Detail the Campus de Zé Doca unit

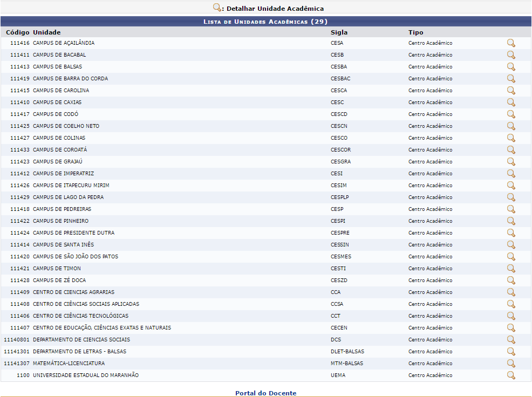pyautogui.click(x=510, y=280)
